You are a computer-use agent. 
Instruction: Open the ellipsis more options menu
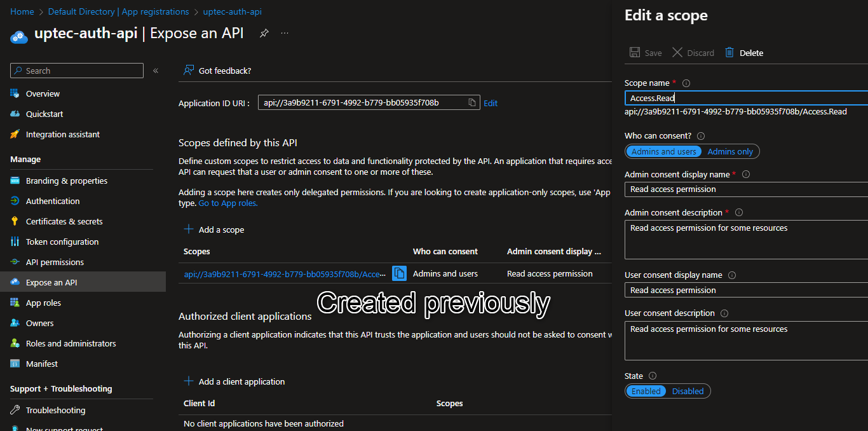coord(285,34)
